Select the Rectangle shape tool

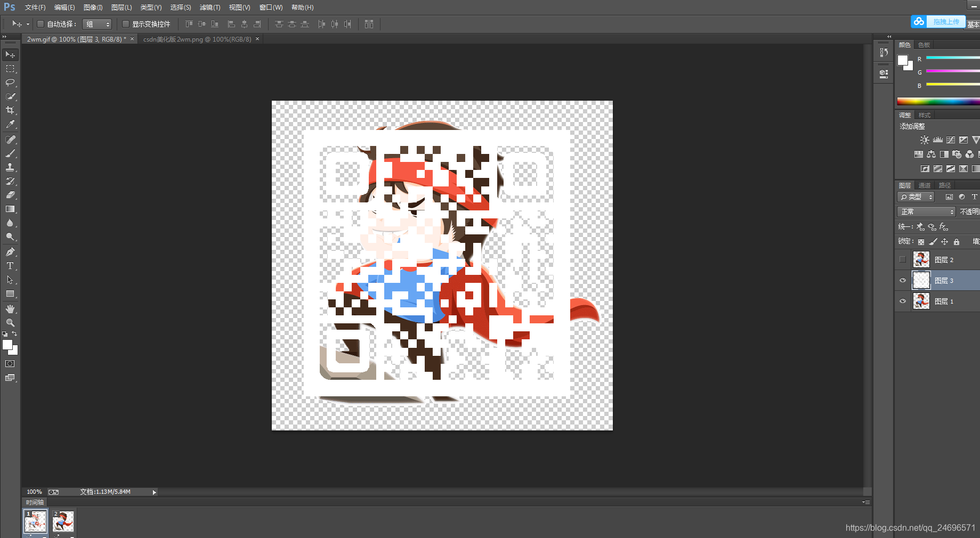point(10,294)
